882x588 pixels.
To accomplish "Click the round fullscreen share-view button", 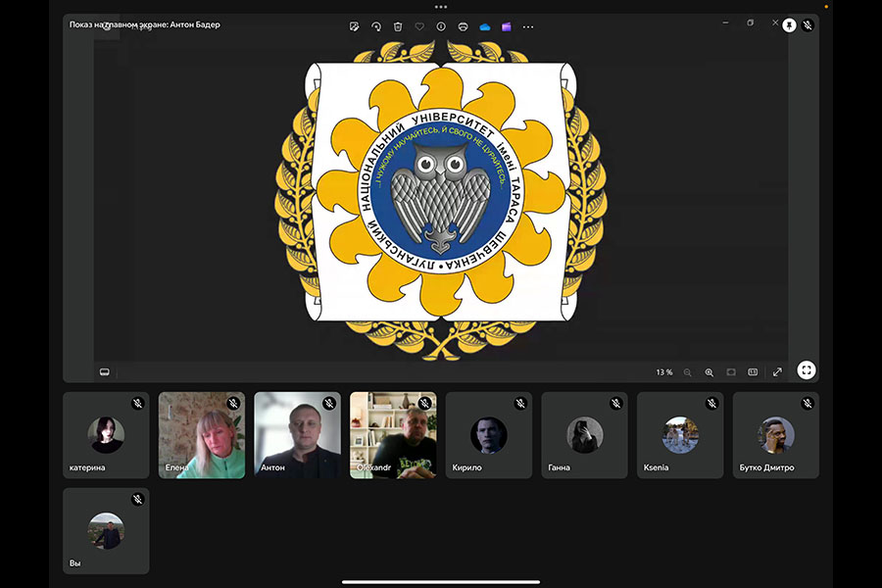I will click(806, 370).
